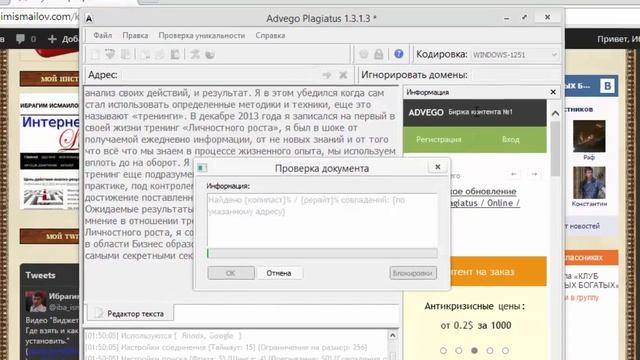Click the Настройки соединения log line
This screenshot has width=640, height=360.
pos(226,347)
